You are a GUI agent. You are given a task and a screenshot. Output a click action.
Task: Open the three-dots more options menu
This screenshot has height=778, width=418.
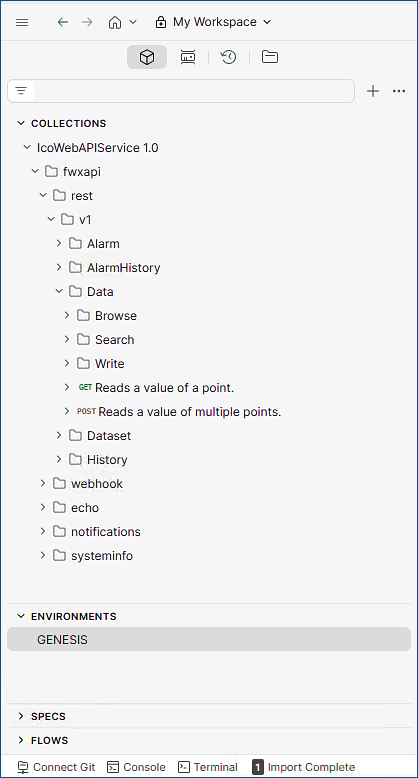399,91
